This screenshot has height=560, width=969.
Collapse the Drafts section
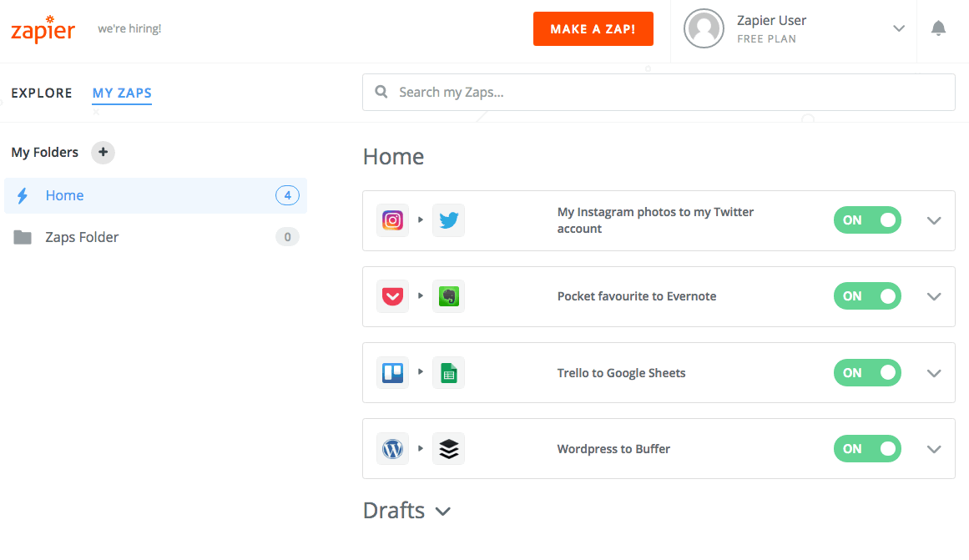tap(442, 511)
